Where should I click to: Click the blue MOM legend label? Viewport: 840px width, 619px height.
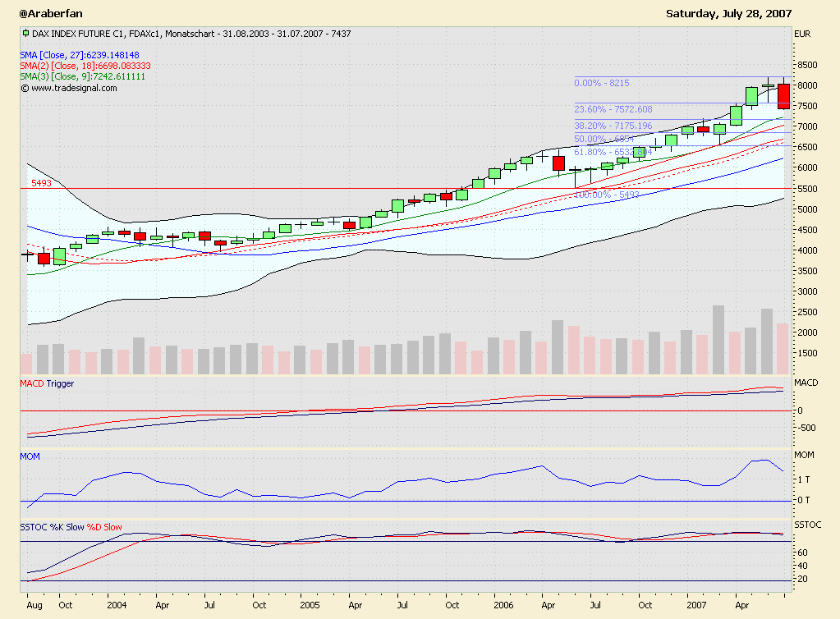pyautogui.click(x=30, y=456)
